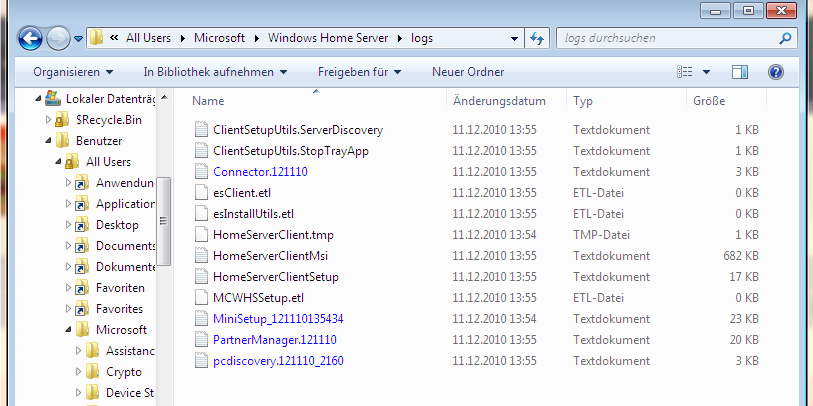Open 'In Bibliothek aufnehmen' menu

click(215, 72)
